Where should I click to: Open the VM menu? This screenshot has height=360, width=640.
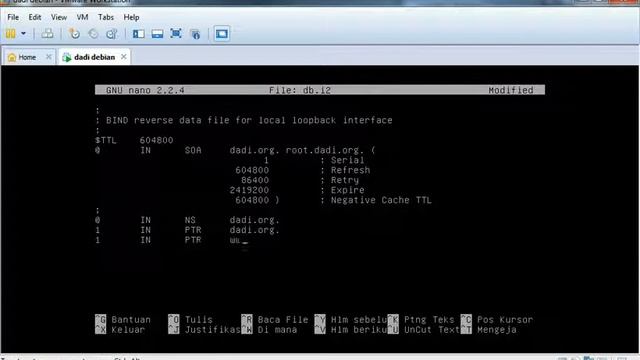point(82,17)
